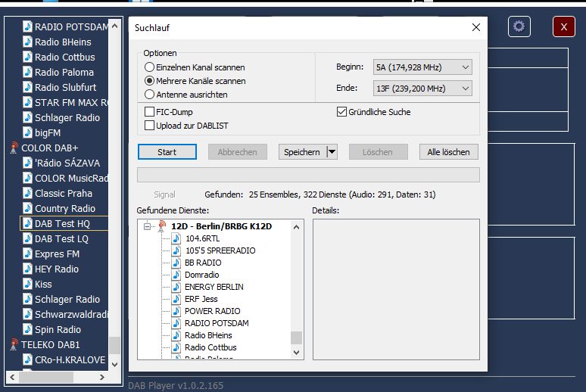Image resolution: width=586 pixels, height=392 pixels.
Task: Click the Details text area
Action: tap(396, 290)
